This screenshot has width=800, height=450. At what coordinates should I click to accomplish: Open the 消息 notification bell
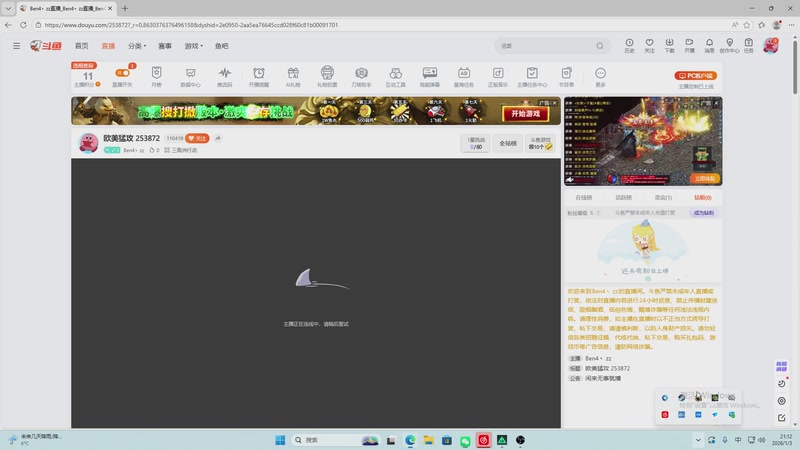pyautogui.click(x=709, y=45)
